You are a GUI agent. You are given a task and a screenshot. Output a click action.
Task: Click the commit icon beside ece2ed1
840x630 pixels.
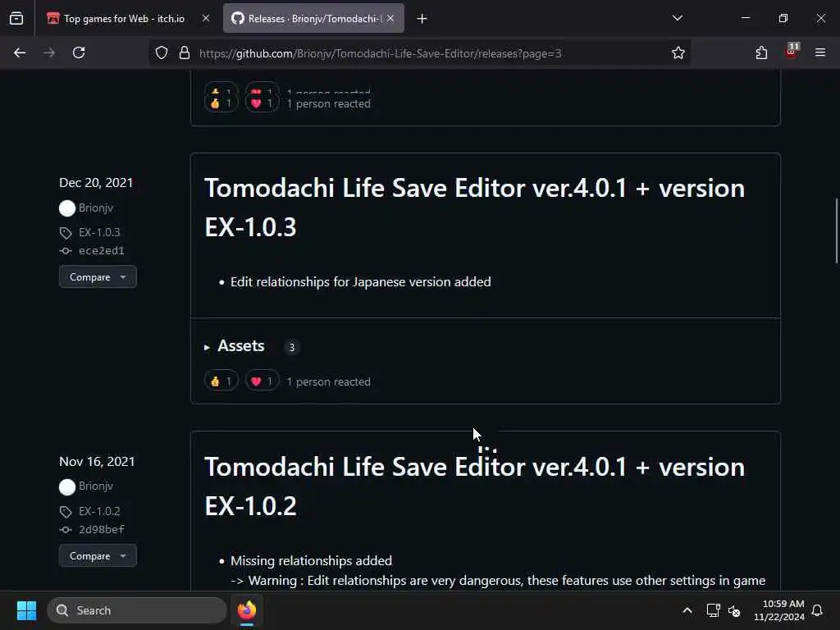[66, 251]
